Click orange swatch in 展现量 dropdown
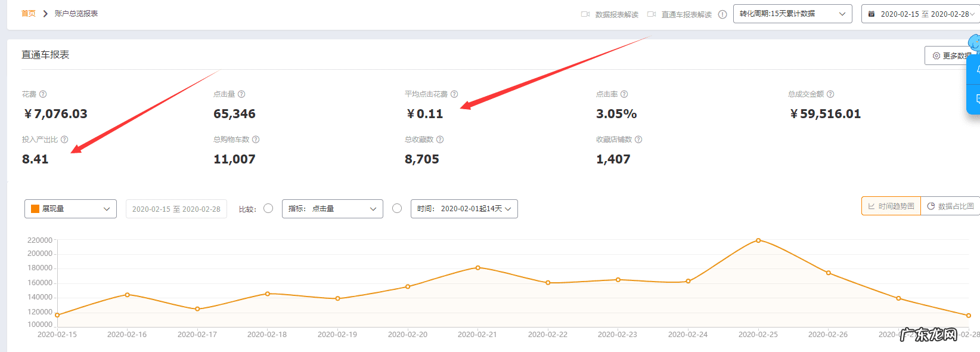Screen dimensions: 980x352 35,209
